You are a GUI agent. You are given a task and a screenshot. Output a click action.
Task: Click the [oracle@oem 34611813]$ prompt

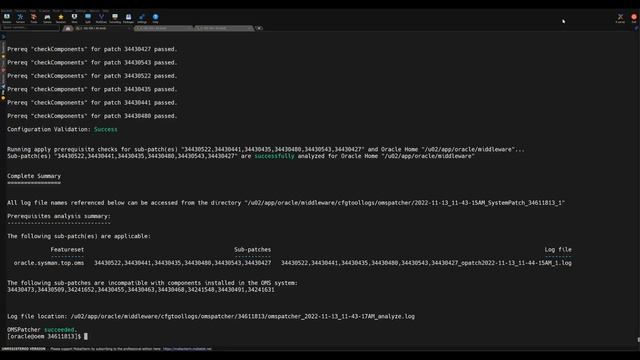coord(44,336)
